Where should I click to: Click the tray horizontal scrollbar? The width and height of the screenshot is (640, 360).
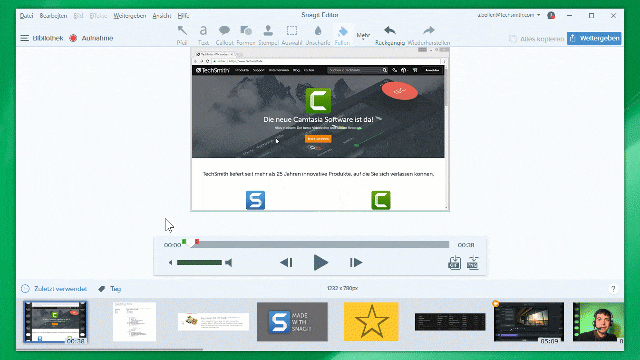tap(110, 349)
